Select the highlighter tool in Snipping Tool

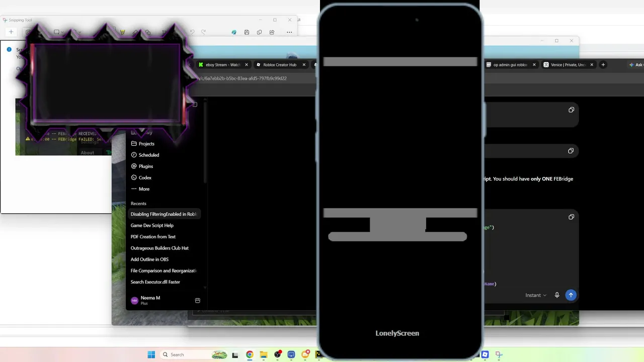tap(122, 32)
